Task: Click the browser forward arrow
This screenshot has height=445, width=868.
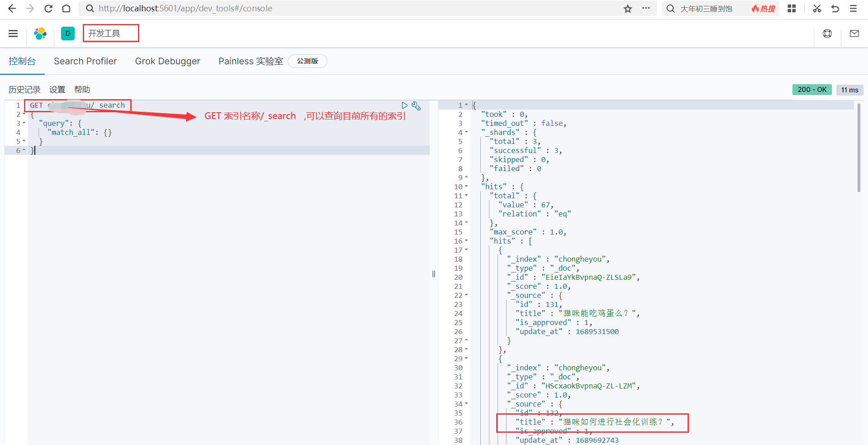Action: [30, 9]
